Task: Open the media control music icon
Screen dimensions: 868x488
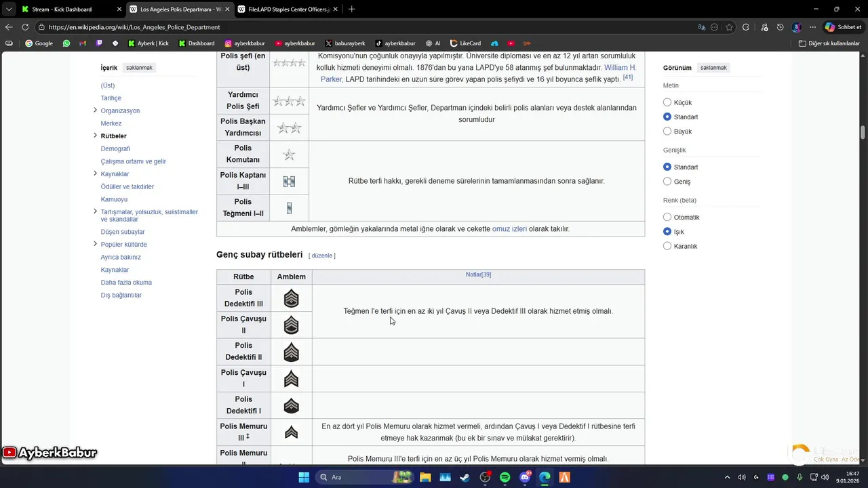Action: click(x=764, y=27)
